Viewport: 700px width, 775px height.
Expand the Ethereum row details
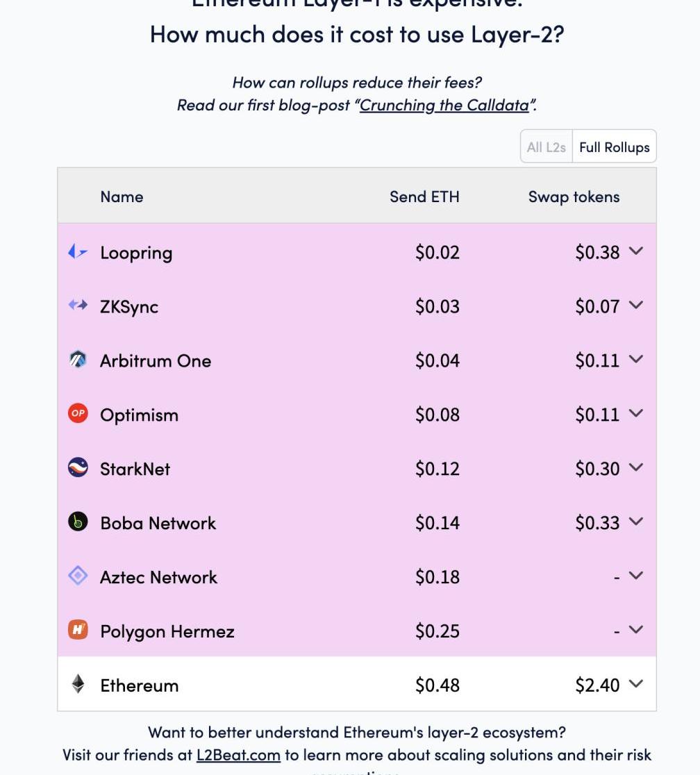click(x=635, y=685)
